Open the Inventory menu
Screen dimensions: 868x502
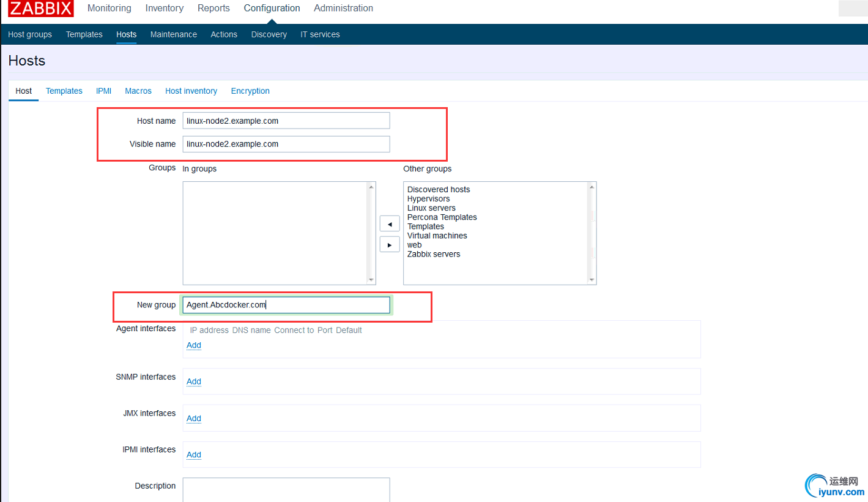[165, 8]
